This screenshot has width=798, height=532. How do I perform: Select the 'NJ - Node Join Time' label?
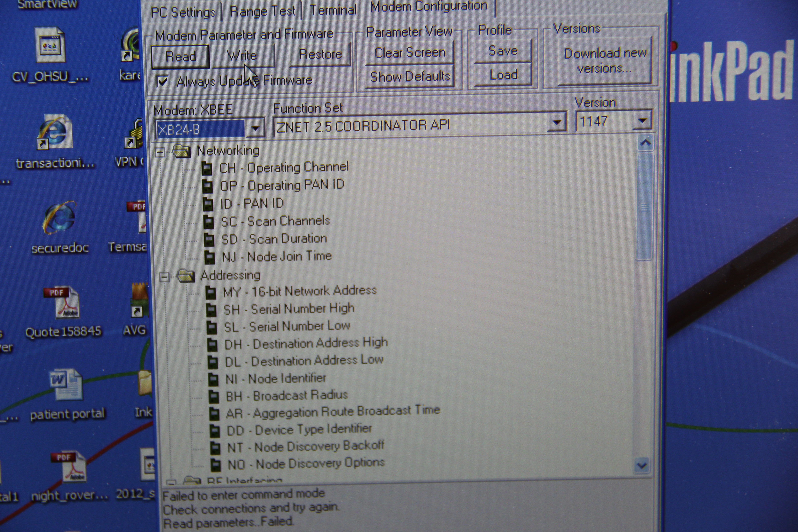277,256
